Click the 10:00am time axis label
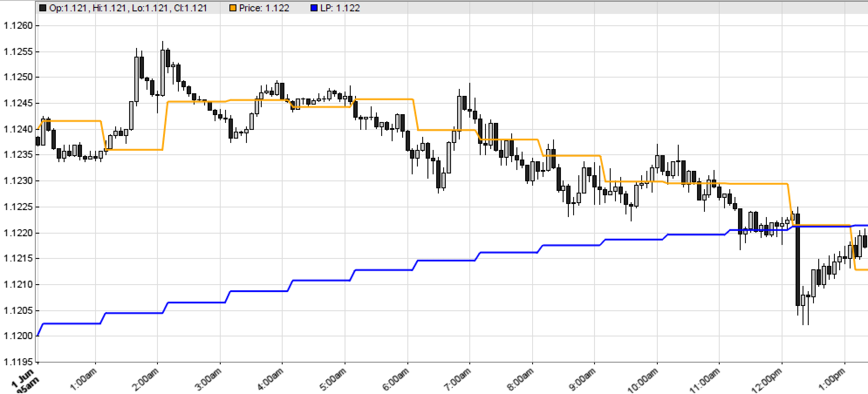The height and width of the screenshot is (394, 868). [645, 380]
